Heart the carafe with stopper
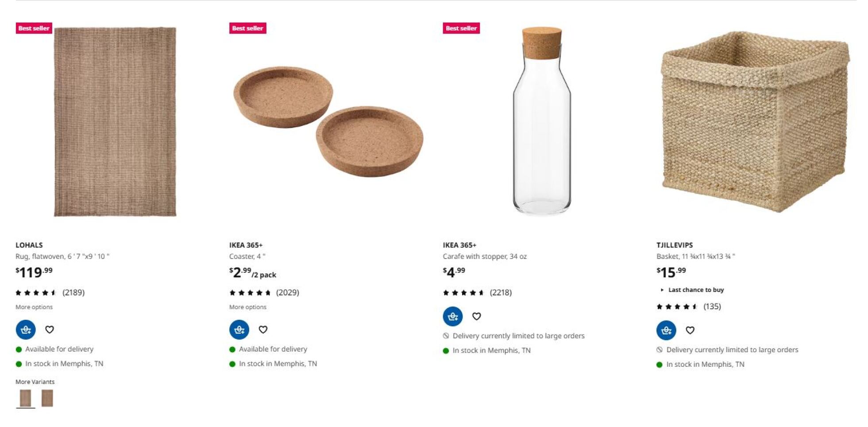 pyautogui.click(x=476, y=316)
